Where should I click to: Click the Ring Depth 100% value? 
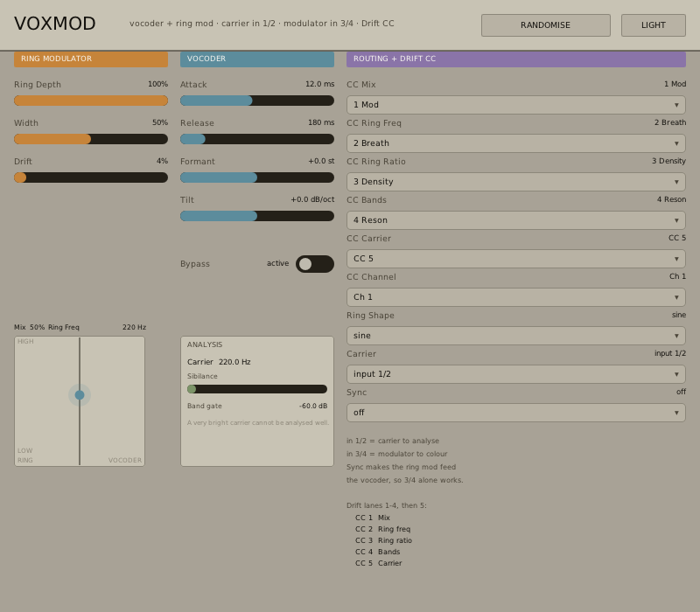pyautogui.click(x=157, y=84)
